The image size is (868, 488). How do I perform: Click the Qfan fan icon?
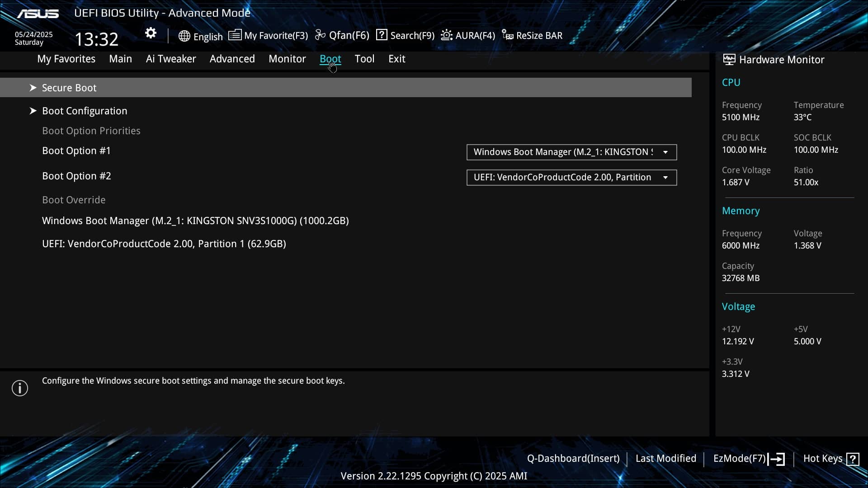(320, 35)
